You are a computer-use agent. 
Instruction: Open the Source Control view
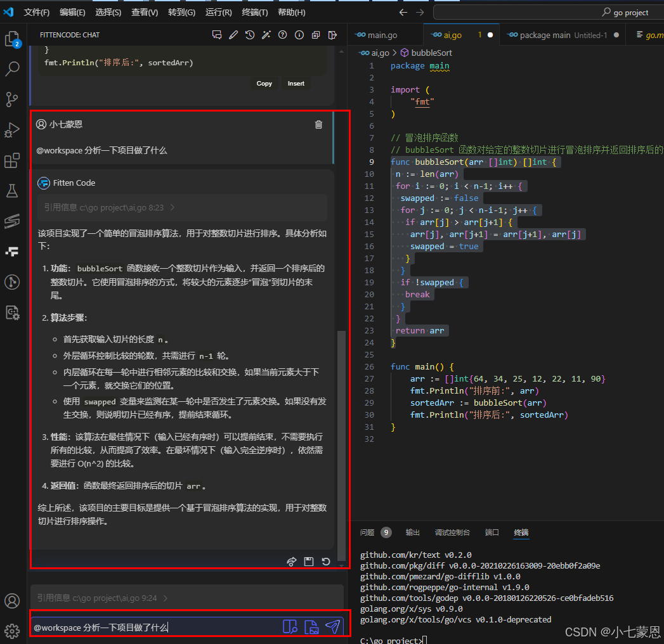(13, 100)
